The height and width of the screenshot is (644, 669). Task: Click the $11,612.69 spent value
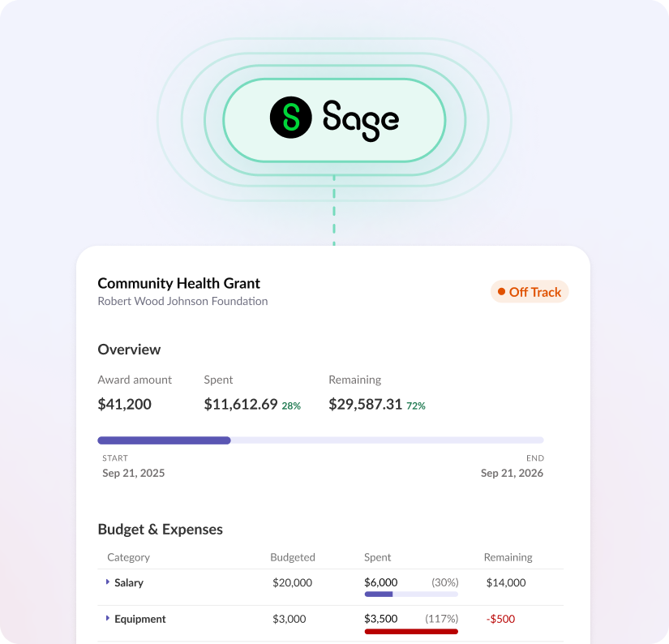pos(241,404)
